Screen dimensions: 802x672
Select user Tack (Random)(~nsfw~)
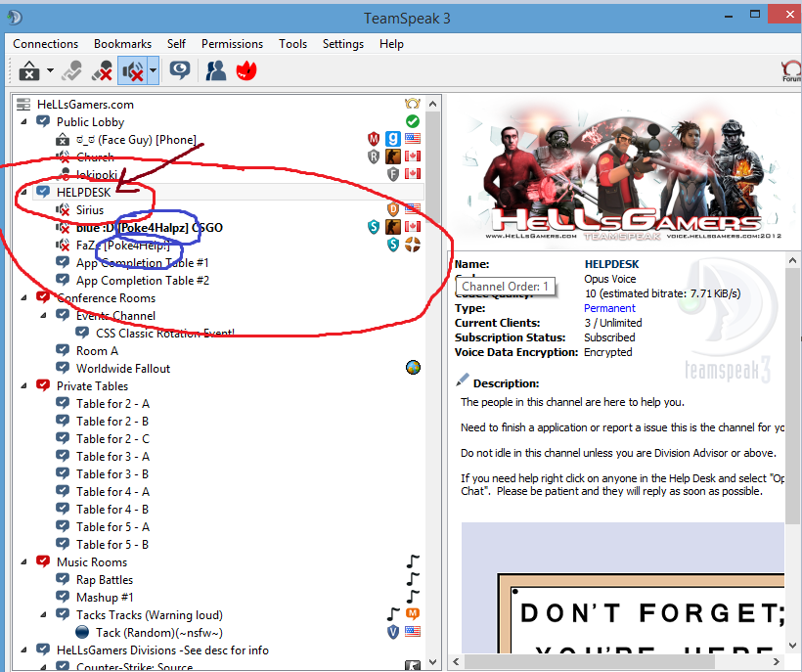click(159, 633)
